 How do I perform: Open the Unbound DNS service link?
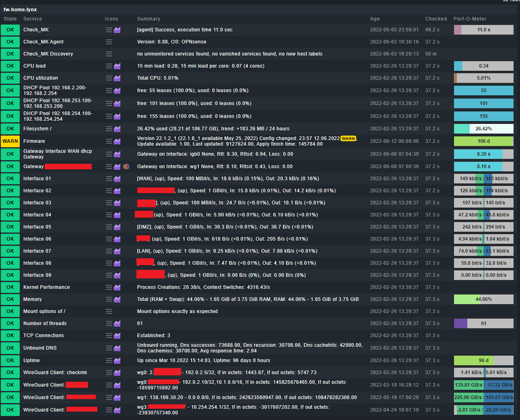pos(40,348)
